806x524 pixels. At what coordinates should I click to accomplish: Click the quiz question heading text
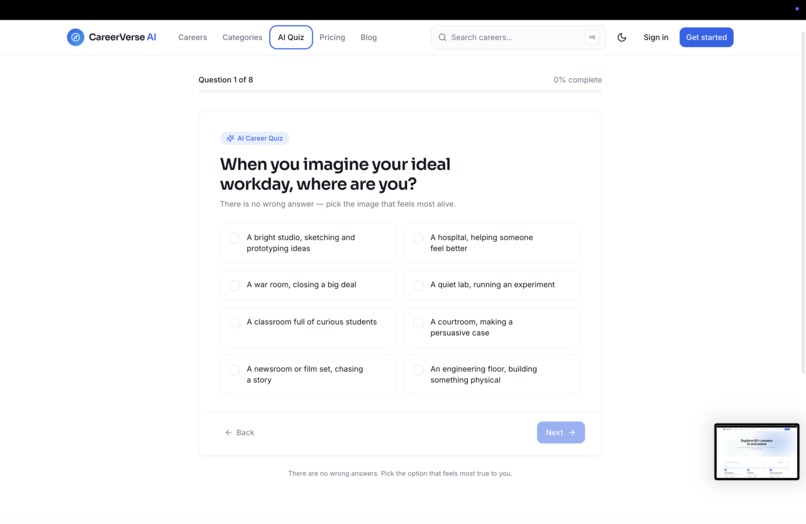[x=335, y=174]
